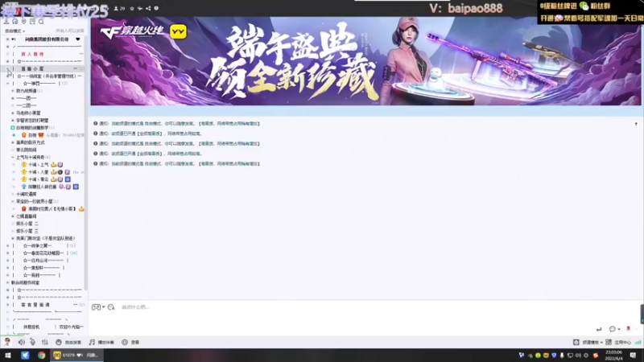
Task: Expand the ☆一战争之翼一 channel group
Action: click(7, 246)
